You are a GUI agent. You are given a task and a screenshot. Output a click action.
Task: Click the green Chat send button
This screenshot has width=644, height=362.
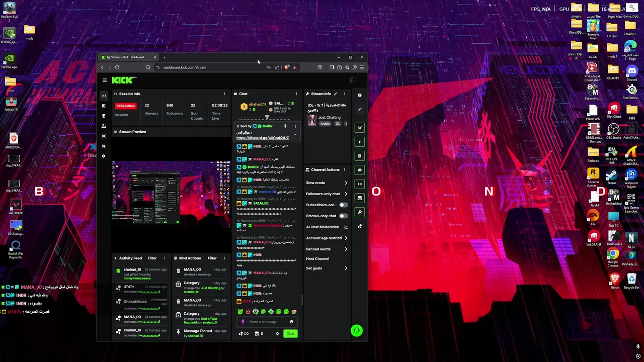(290, 334)
